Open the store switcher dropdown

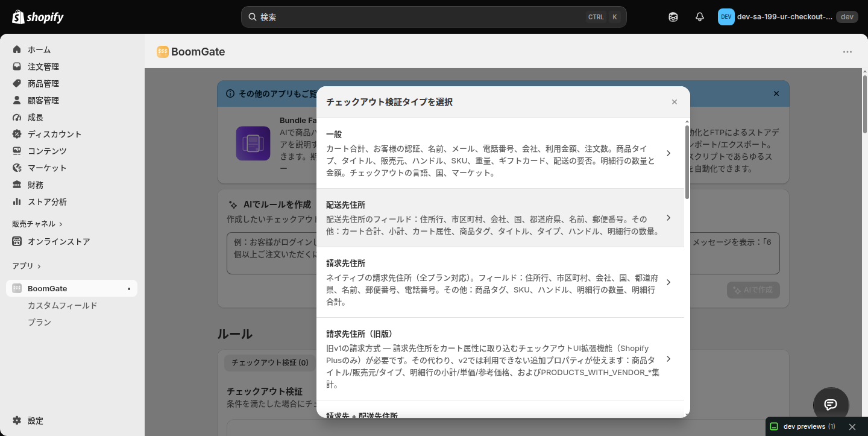pyautogui.click(x=787, y=17)
